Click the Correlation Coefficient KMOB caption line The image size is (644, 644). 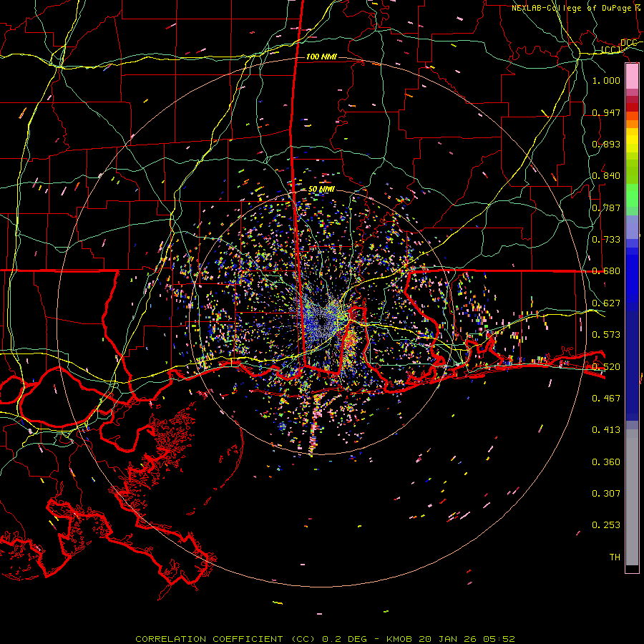(325, 639)
